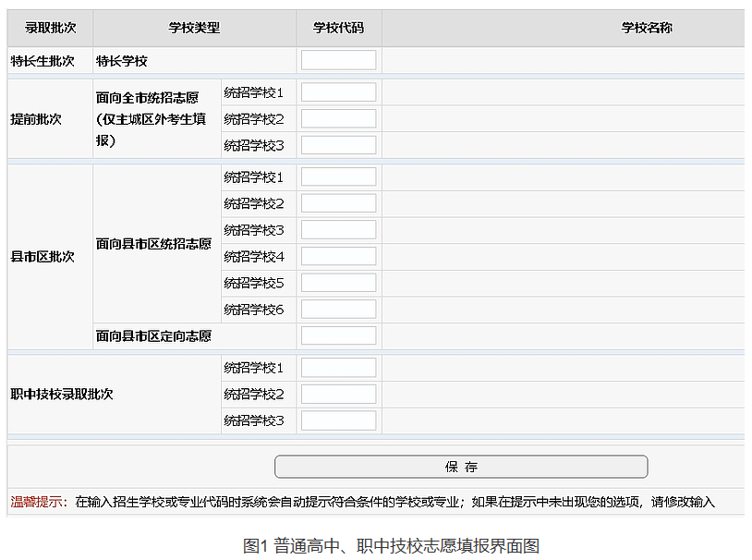The height and width of the screenshot is (560, 752).
Task: Click 职中技校录取批次 统招学校1 code field
Action: (x=338, y=368)
